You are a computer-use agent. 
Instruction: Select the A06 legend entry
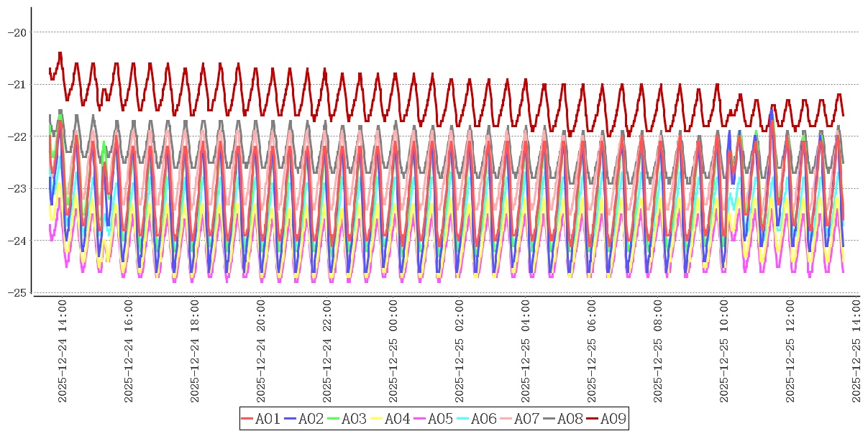point(483,419)
